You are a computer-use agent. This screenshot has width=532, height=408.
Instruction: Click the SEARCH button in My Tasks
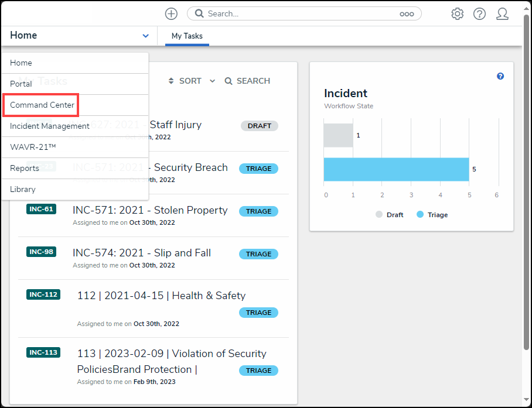pyautogui.click(x=247, y=81)
